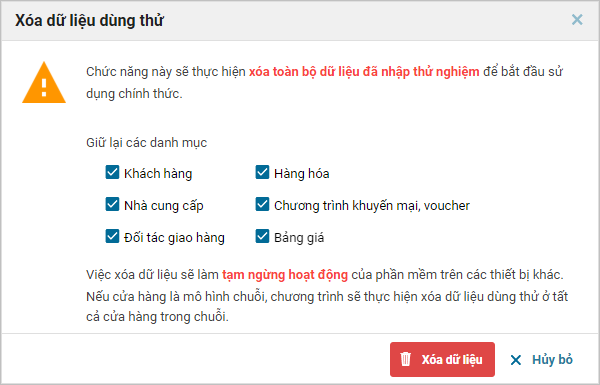
Task: Select the Bảng giá label text
Action: click(299, 238)
